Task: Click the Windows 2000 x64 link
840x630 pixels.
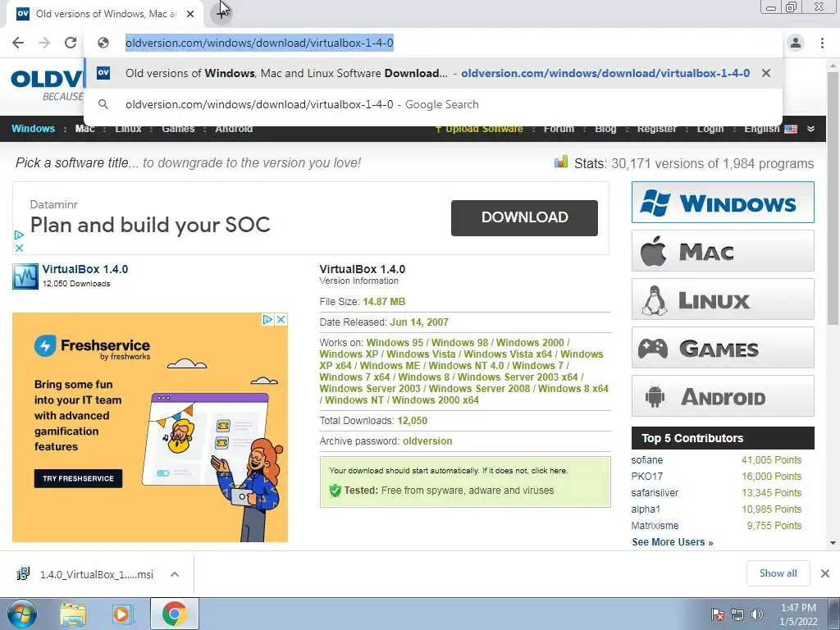Action: pyautogui.click(x=436, y=400)
